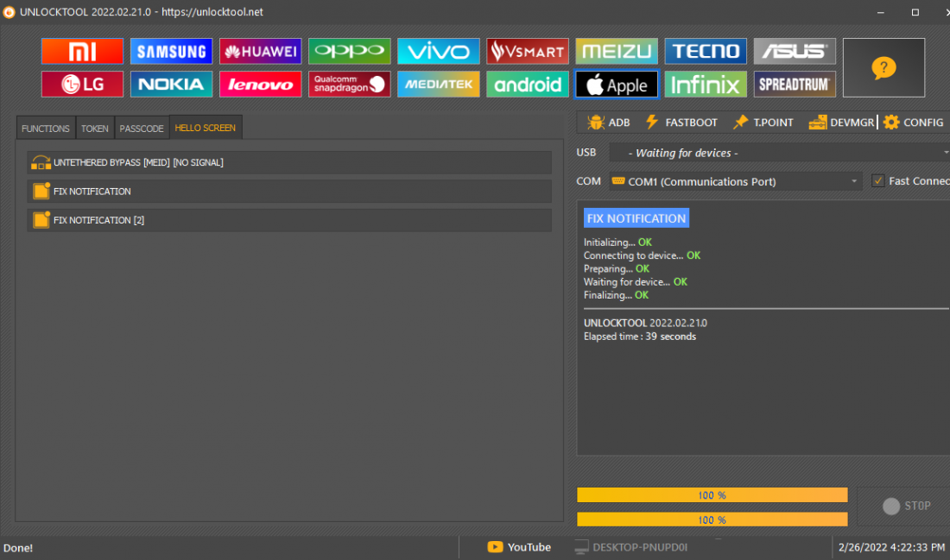
Task: Click the 2/26/2022 4:22:33 PM timestamp
Action: [891, 547]
